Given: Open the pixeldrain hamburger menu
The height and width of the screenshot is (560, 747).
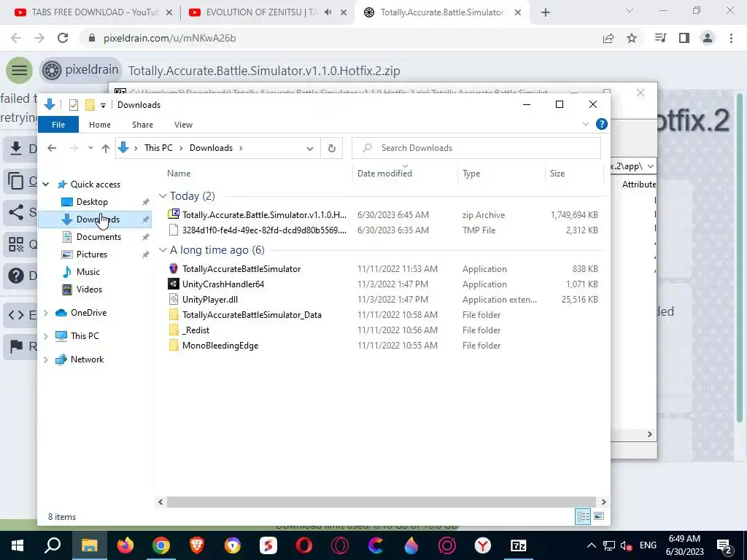Looking at the screenshot, I should pos(19,71).
